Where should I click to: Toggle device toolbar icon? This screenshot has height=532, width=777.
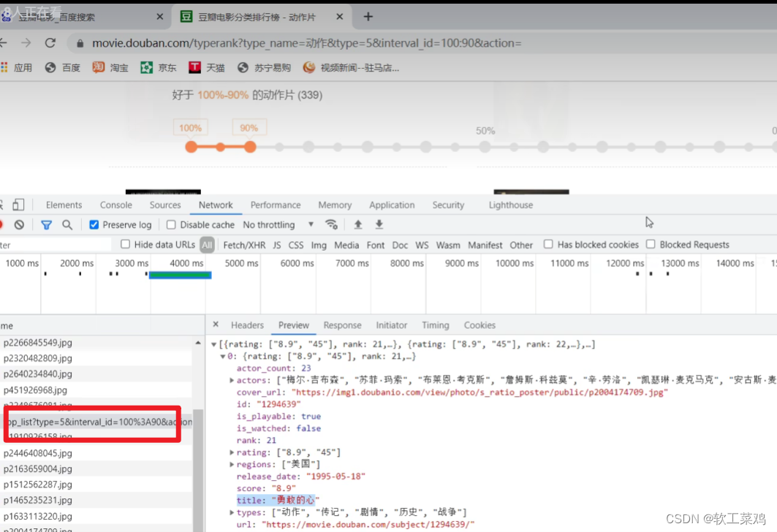point(18,205)
